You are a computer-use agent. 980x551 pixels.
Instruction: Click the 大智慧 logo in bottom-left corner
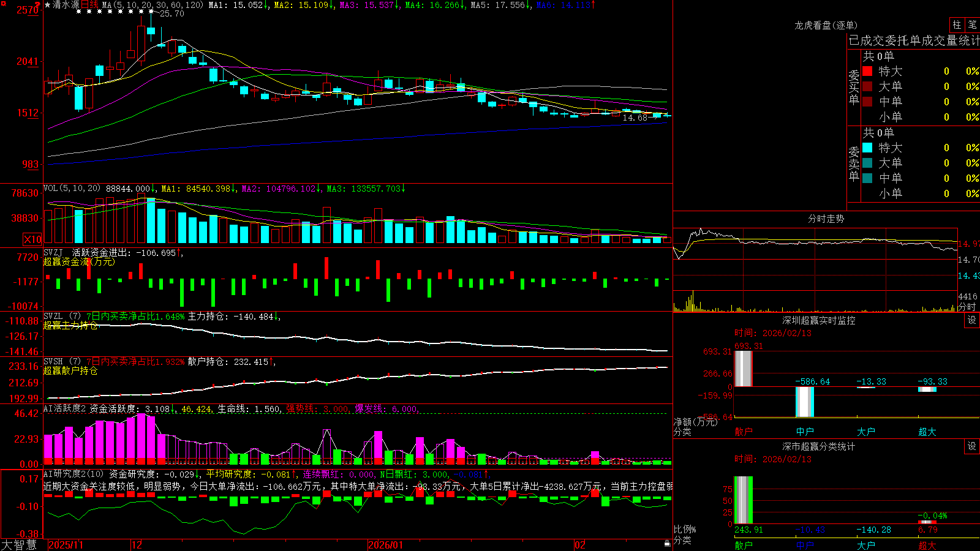19,544
